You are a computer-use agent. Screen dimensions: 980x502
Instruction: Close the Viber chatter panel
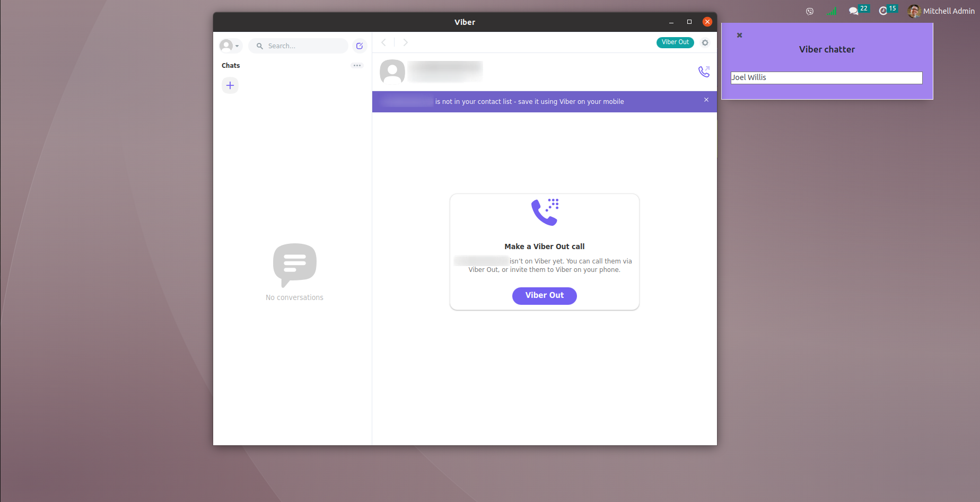point(739,35)
